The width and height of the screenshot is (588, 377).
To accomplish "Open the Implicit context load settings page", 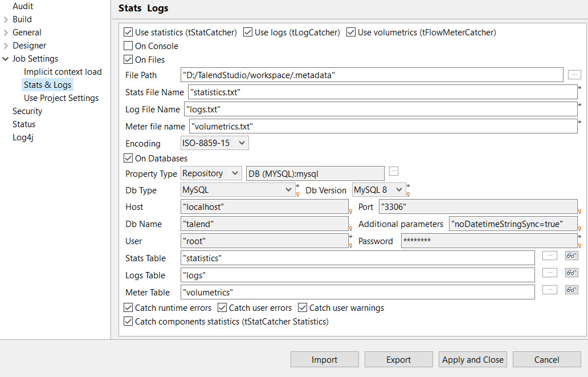I will pos(63,71).
